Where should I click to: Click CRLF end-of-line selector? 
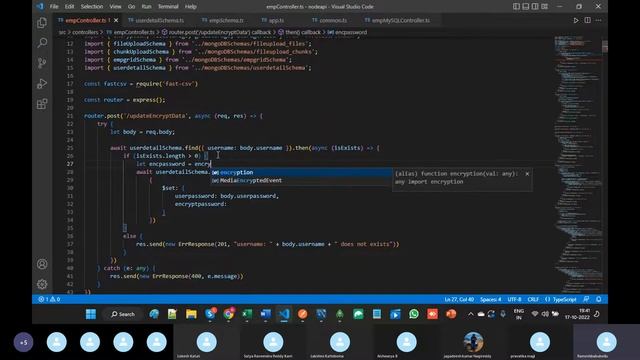[x=533, y=299]
